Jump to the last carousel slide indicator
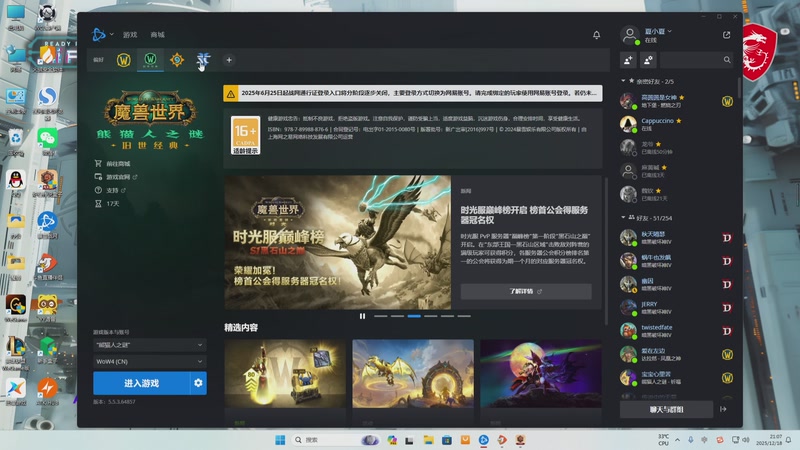 click(464, 316)
